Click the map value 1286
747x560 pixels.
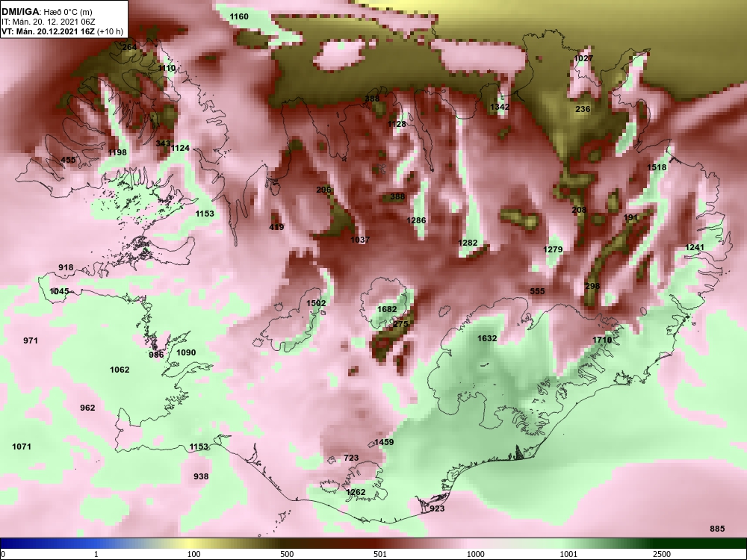[416, 220]
